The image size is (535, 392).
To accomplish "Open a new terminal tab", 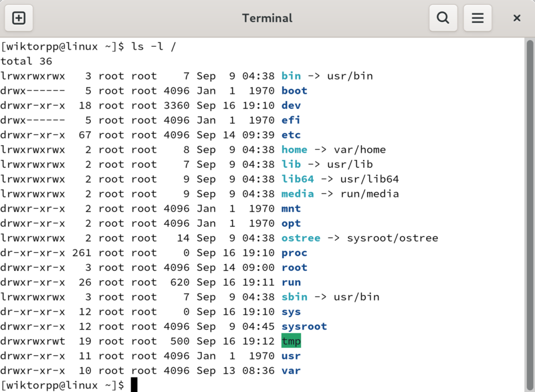I will tap(18, 18).
